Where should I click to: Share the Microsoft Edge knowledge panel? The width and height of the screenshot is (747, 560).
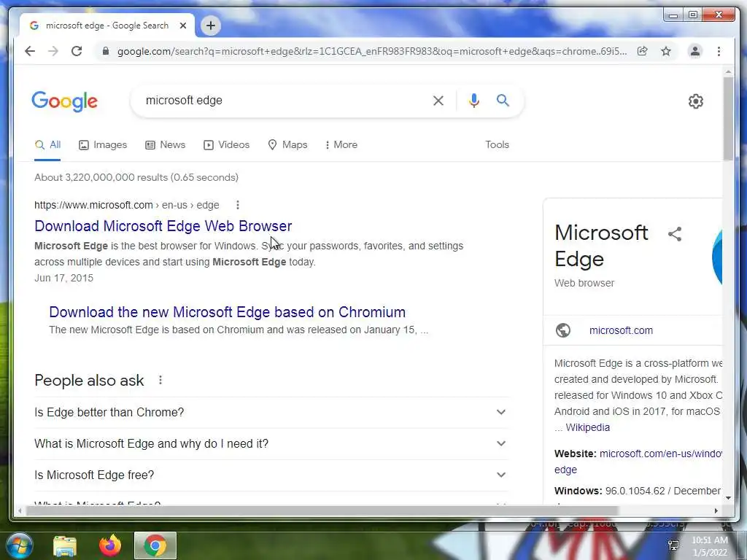click(675, 234)
